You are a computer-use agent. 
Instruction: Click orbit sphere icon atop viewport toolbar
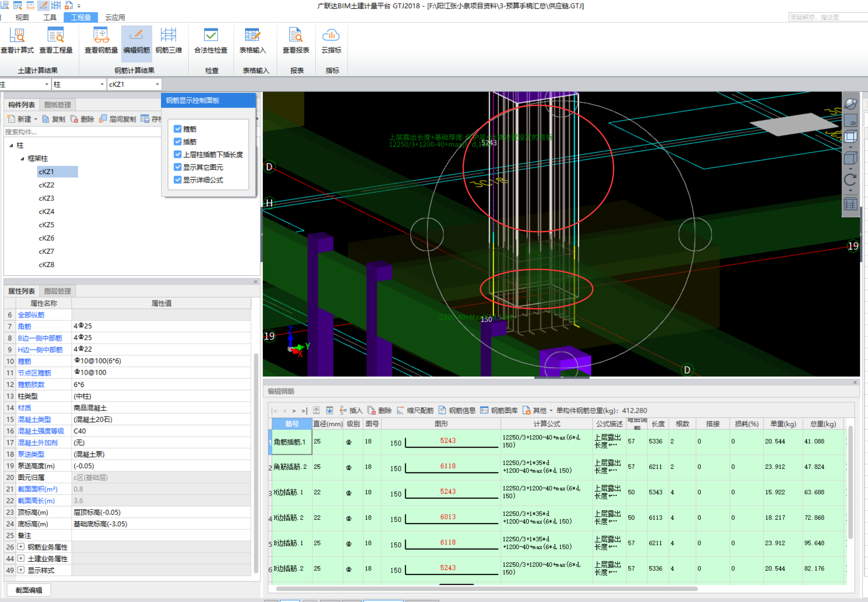coord(850,104)
